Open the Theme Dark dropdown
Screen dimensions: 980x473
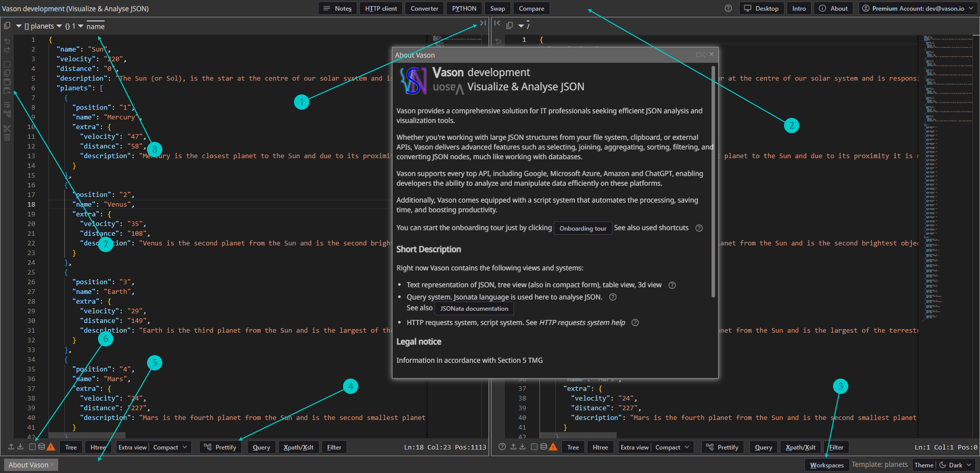point(955,465)
